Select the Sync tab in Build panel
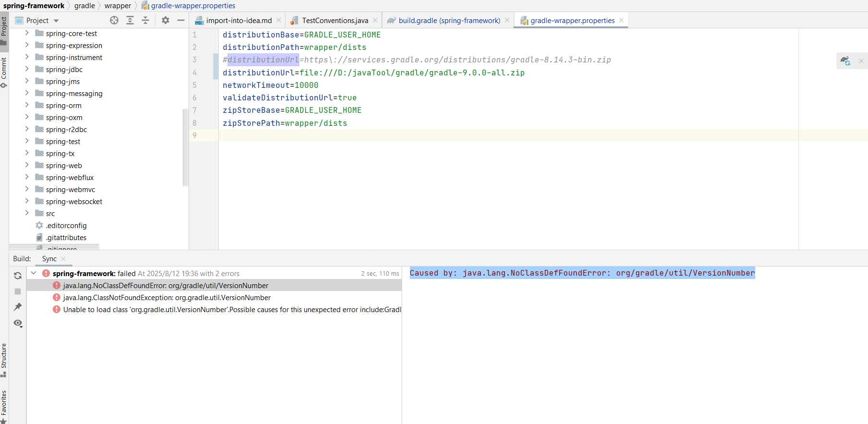Screen dimensions: 868x424 49,259
